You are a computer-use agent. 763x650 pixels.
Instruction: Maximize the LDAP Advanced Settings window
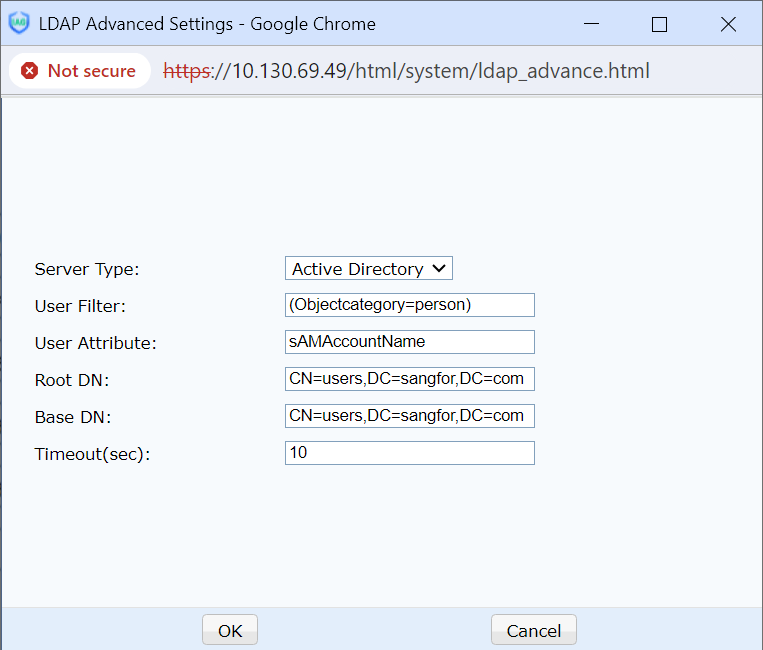[659, 24]
